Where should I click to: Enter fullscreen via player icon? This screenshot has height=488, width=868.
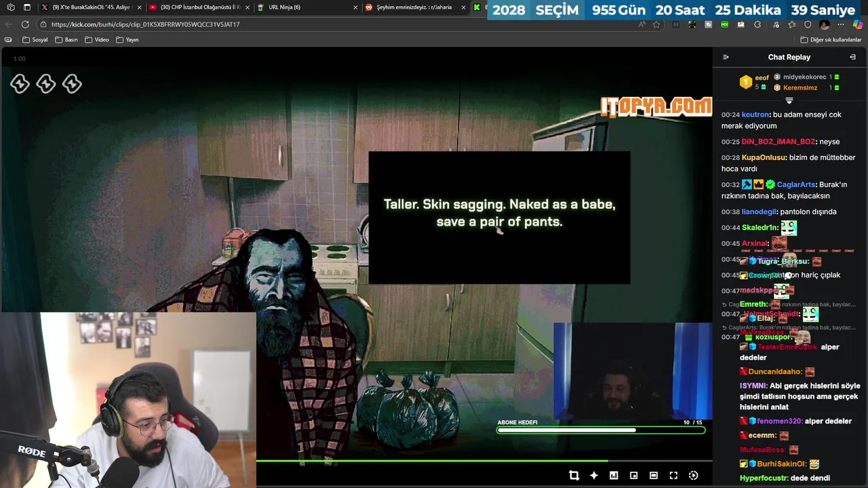point(673,475)
